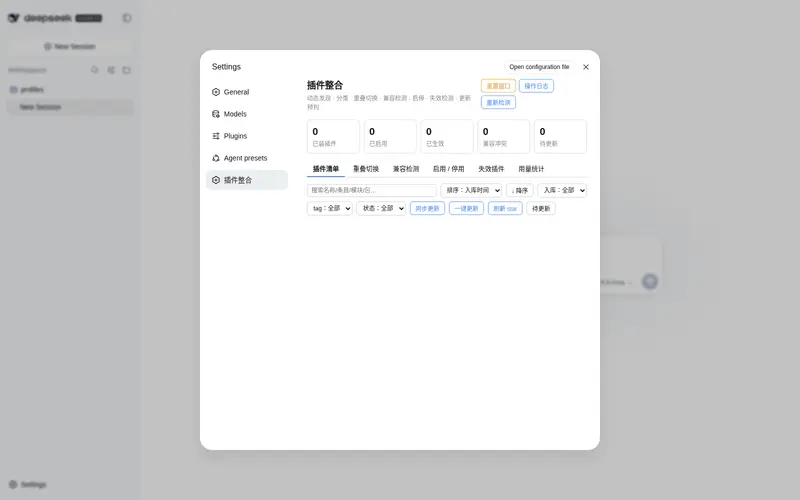This screenshot has height=500, width=800.
Task: Click the orange 重置窗口 button
Action: tap(498, 86)
